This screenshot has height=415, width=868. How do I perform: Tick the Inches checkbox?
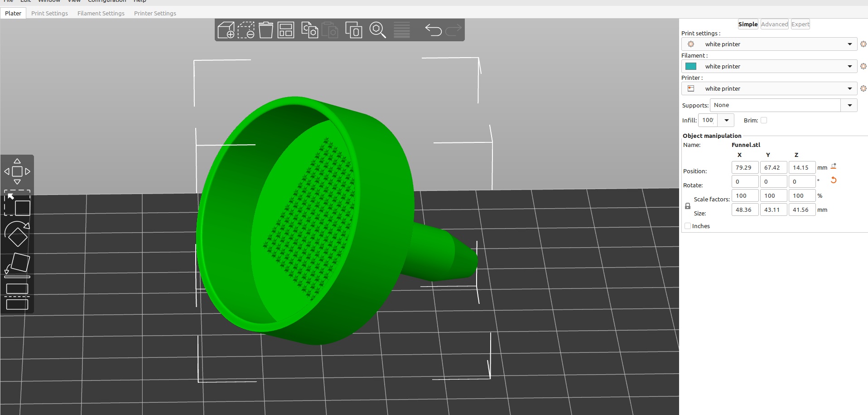point(688,226)
